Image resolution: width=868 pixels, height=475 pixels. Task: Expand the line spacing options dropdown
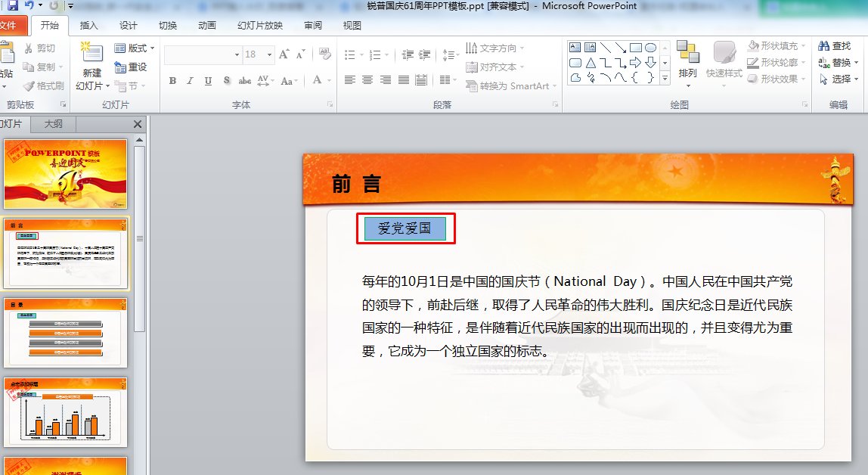(x=457, y=54)
